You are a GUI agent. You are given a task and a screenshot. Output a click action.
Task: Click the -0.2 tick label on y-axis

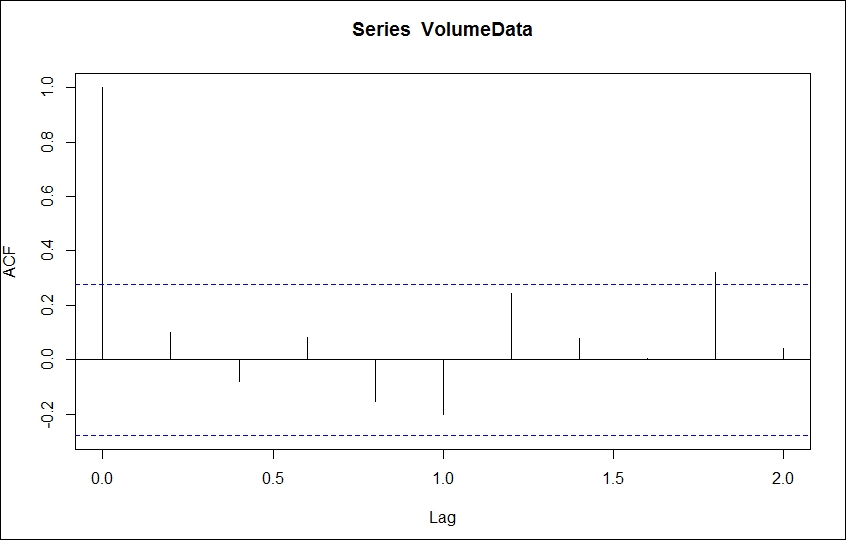point(47,414)
